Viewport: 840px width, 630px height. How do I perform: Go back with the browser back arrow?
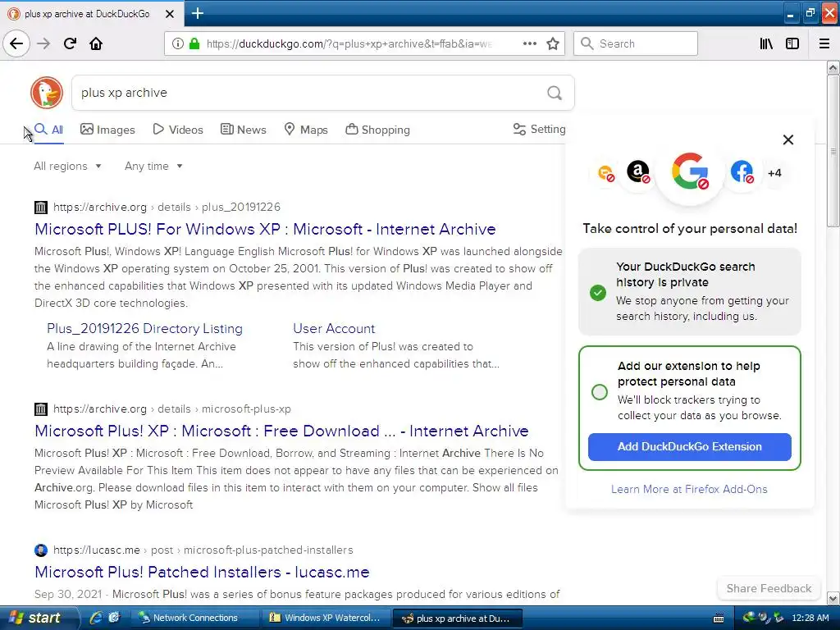16,43
